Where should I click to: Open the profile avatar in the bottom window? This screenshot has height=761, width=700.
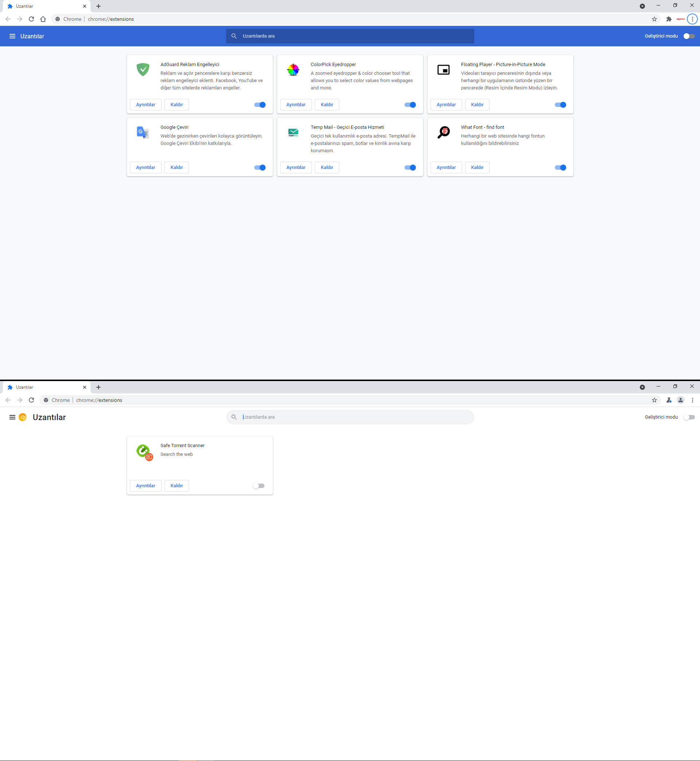681,400
